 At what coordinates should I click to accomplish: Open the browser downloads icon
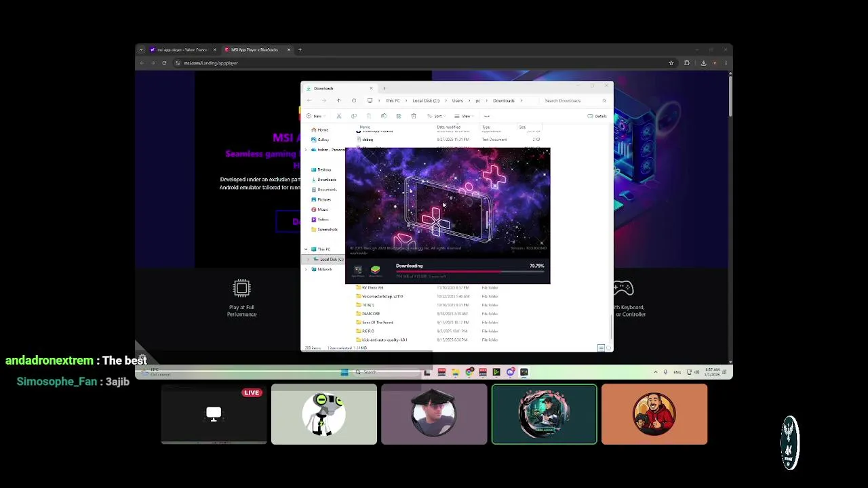coord(703,63)
